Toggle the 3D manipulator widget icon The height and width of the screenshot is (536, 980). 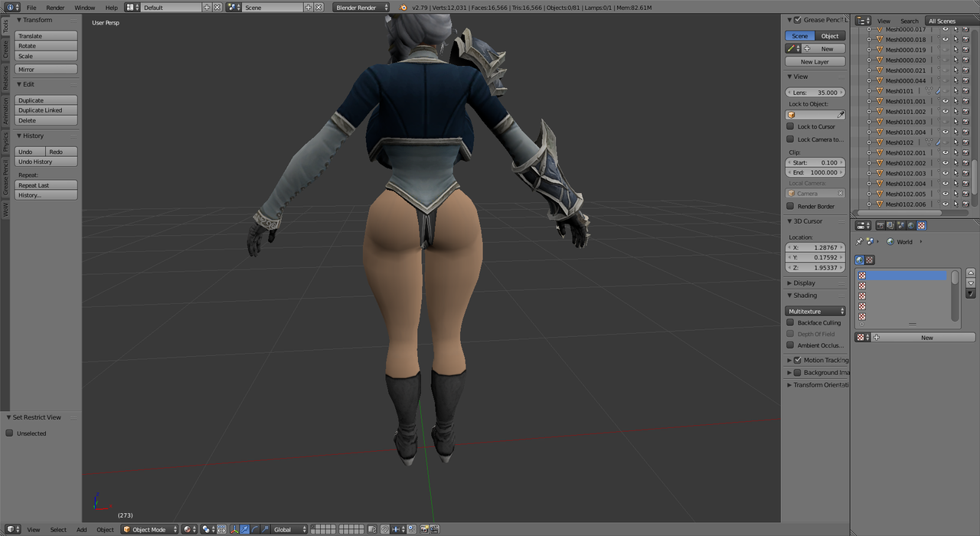234,529
